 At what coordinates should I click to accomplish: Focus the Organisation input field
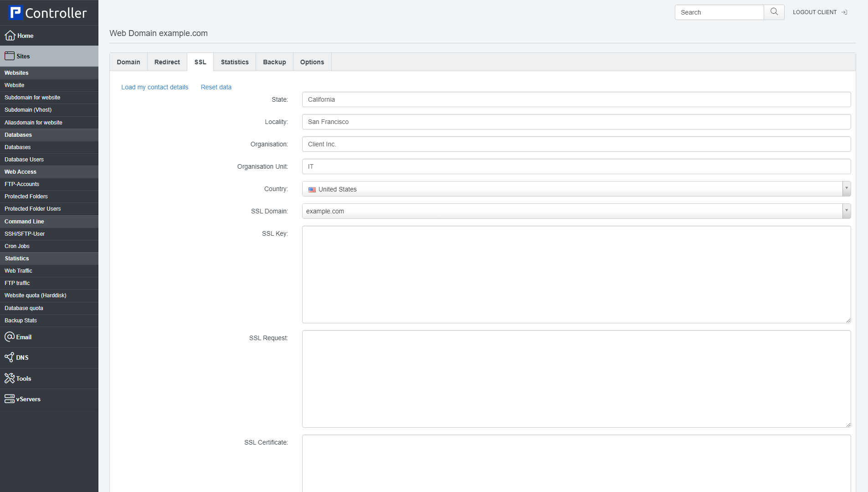[576, 144]
